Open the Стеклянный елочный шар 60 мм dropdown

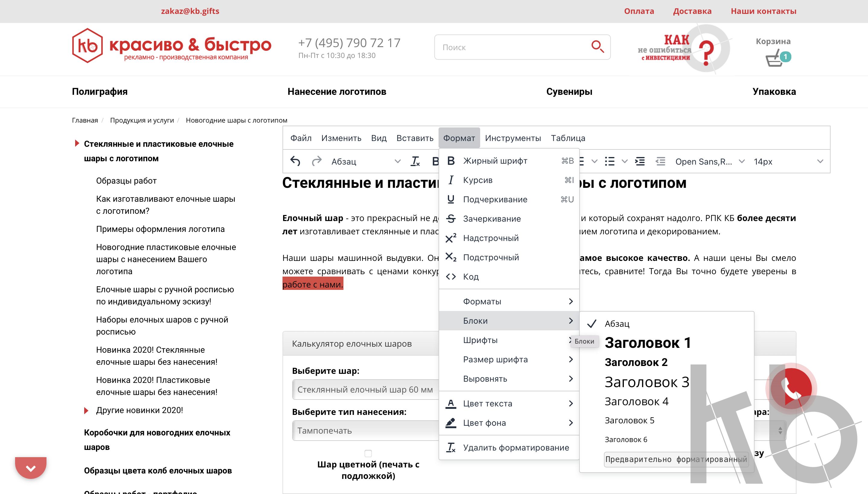(365, 390)
